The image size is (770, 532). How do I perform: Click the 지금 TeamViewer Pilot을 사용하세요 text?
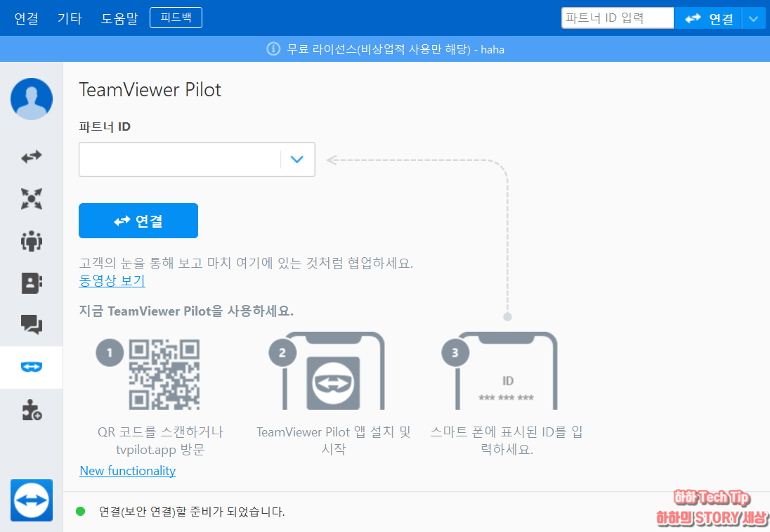(x=186, y=311)
